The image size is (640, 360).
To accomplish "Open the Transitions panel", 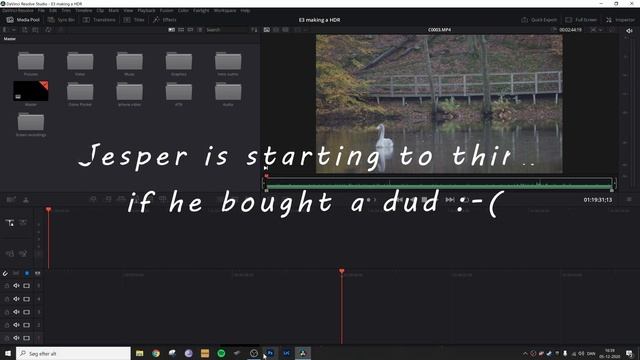I will 99,20.
